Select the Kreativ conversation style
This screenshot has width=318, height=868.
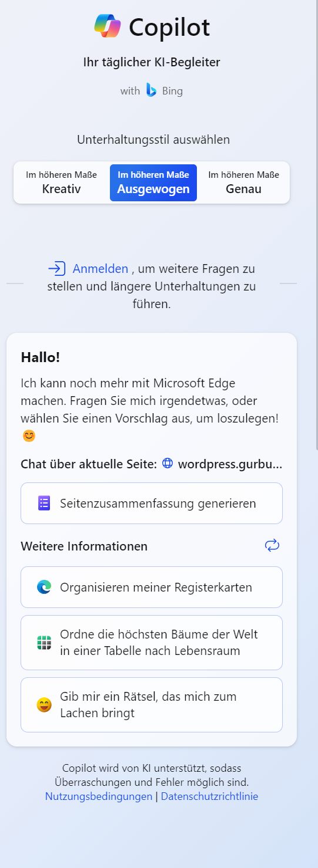tap(61, 183)
